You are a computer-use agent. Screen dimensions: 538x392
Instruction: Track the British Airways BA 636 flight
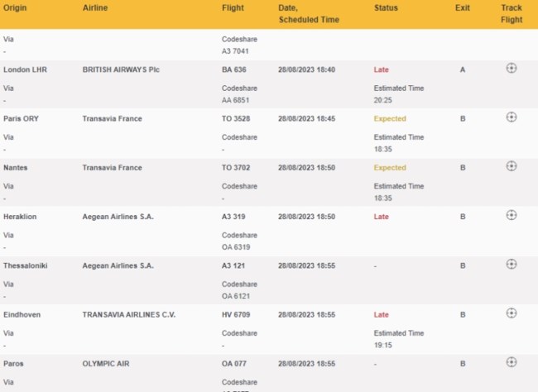[x=512, y=69]
